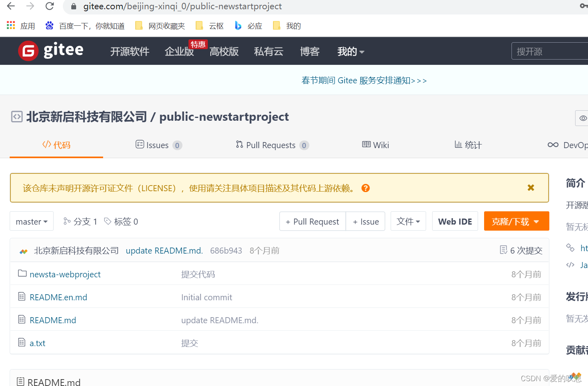Click the browser back arrow
The height and width of the screenshot is (386, 588).
[x=11, y=6]
